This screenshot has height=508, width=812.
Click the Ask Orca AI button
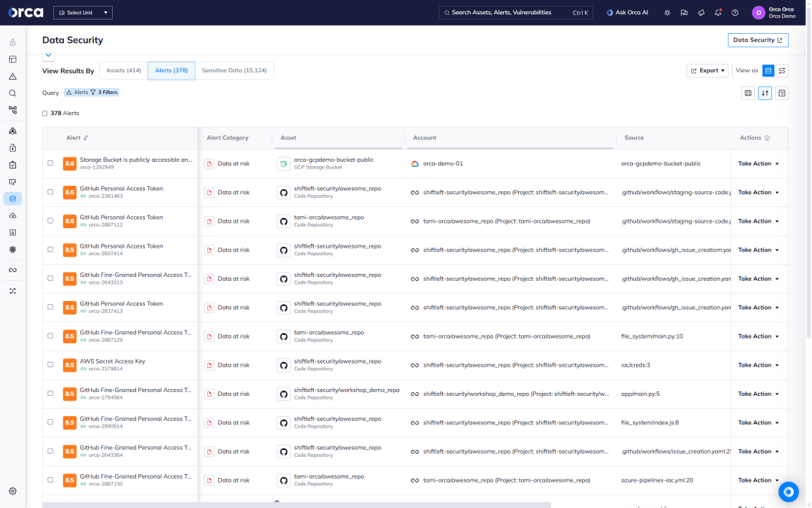point(627,13)
